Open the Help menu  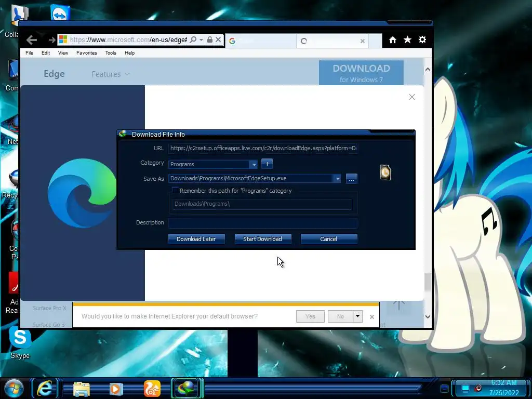point(129,53)
